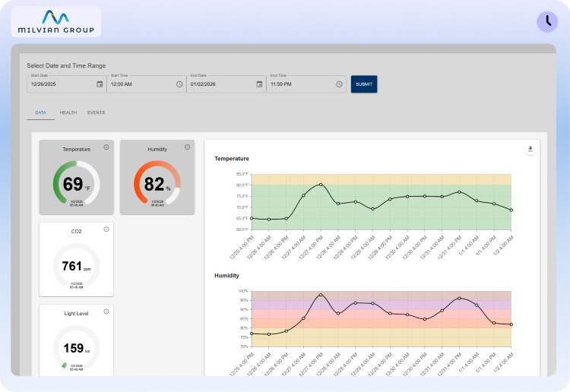Open the EVENTS tab

tap(96, 112)
